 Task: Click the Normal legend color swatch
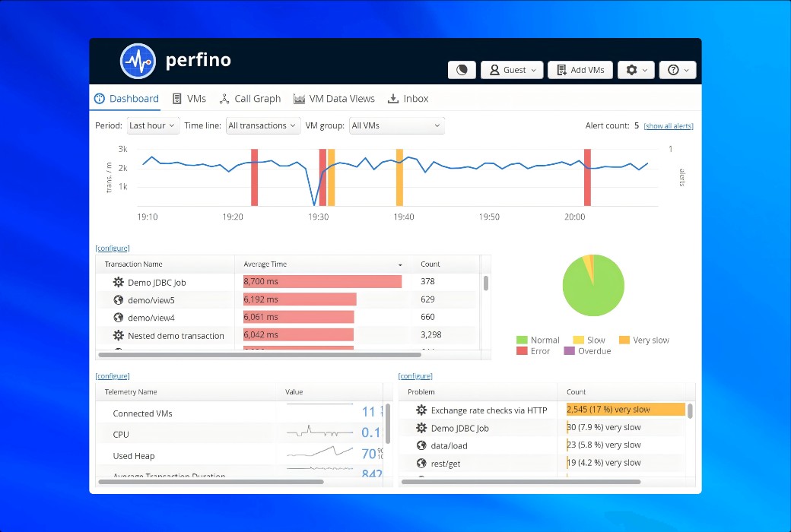point(522,340)
